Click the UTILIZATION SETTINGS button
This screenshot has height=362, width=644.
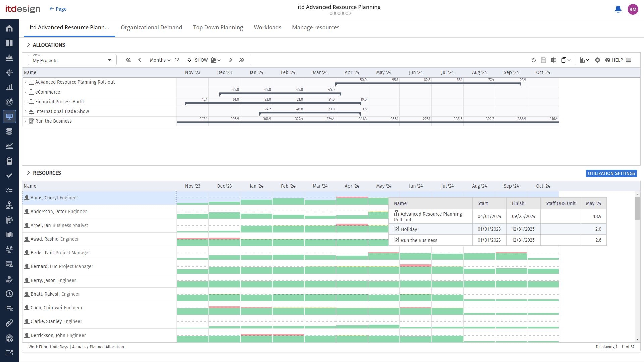(x=611, y=173)
